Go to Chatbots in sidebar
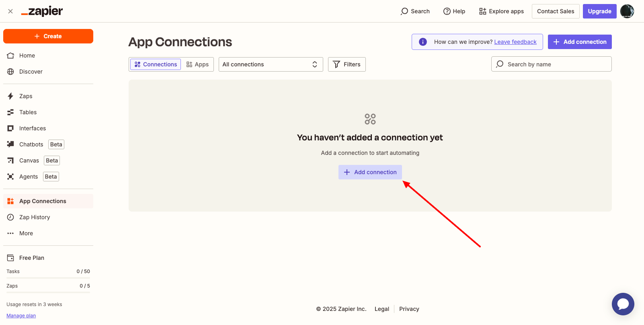Image resolution: width=644 pixels, height=325 pixels. 48,144
